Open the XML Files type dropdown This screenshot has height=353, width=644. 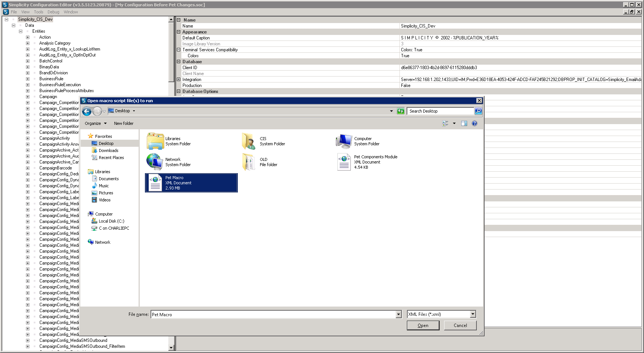pos(473,314)
